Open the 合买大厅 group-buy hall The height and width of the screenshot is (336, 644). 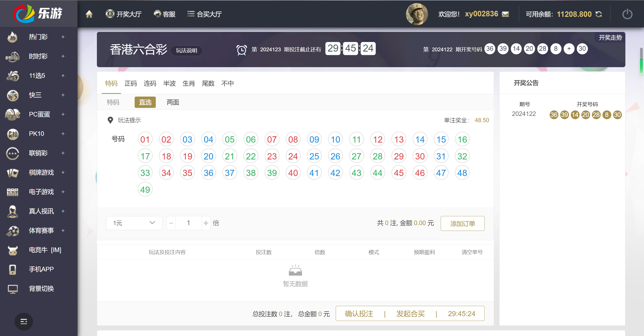[x=204, y=14]
